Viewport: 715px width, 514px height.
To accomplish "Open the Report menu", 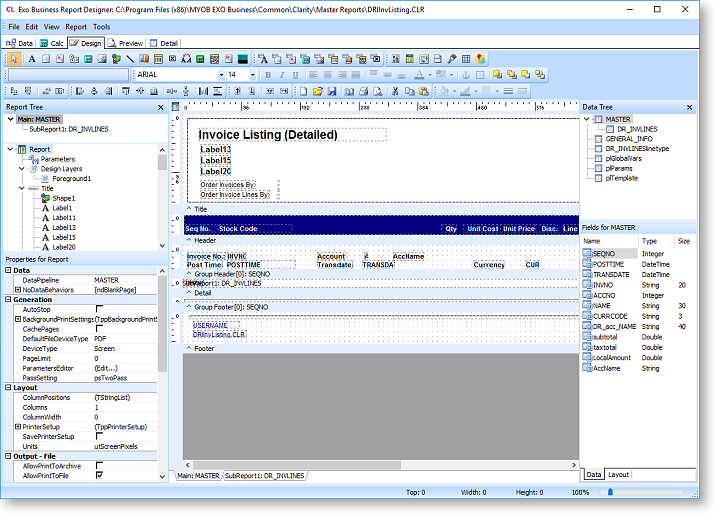I will 76,27.
